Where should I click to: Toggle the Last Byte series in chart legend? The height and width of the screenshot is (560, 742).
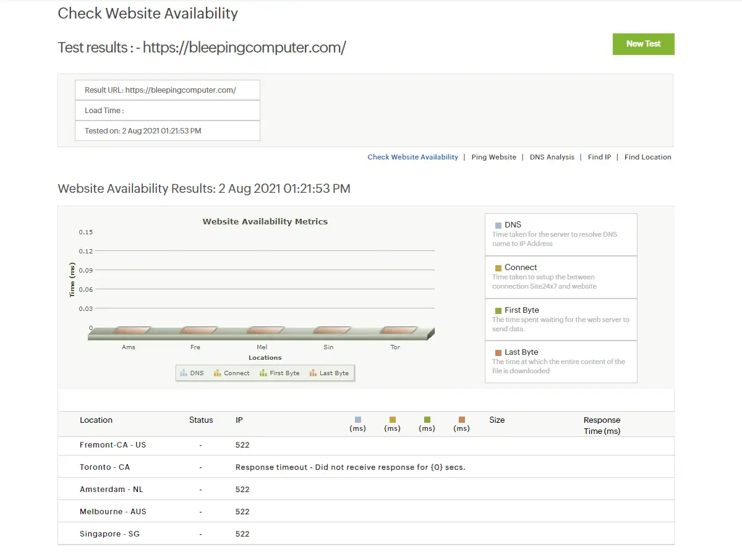pyautogui.click(x=329, y=373)
